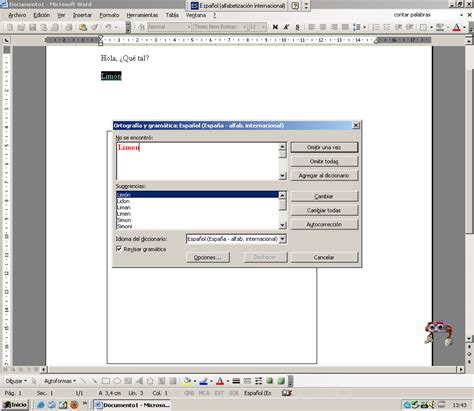Toggle italic with the K button
The height and width of the screenshot is (411, 474).
pos(286,27)
